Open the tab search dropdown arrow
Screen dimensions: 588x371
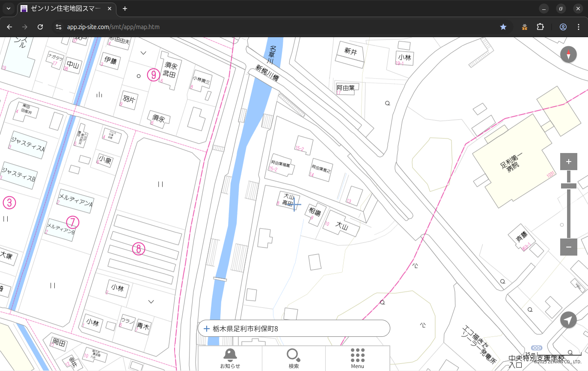click(x=8, y=9)
